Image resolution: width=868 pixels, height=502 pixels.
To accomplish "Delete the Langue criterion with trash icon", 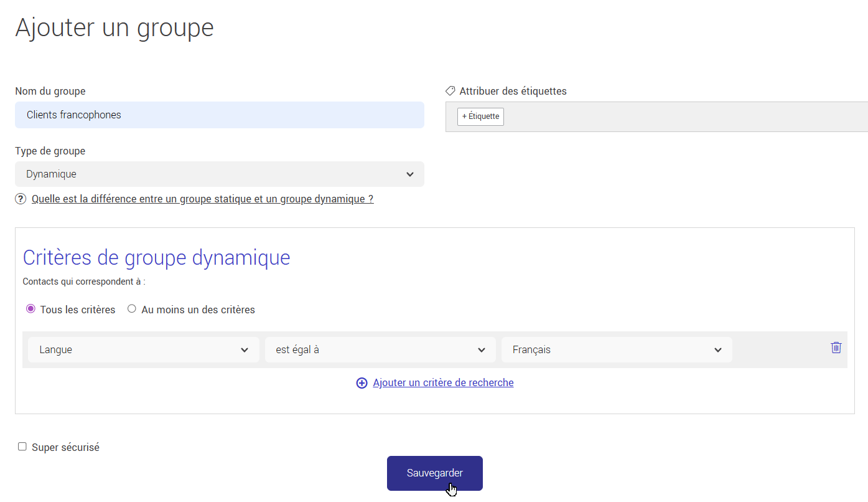I will (x=836, y=348).
